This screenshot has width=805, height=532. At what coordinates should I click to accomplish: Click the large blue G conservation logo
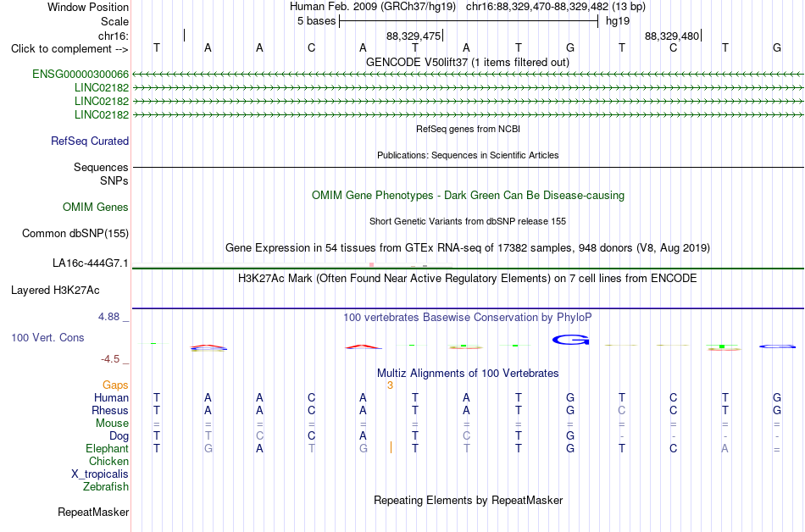coord(570,340)
